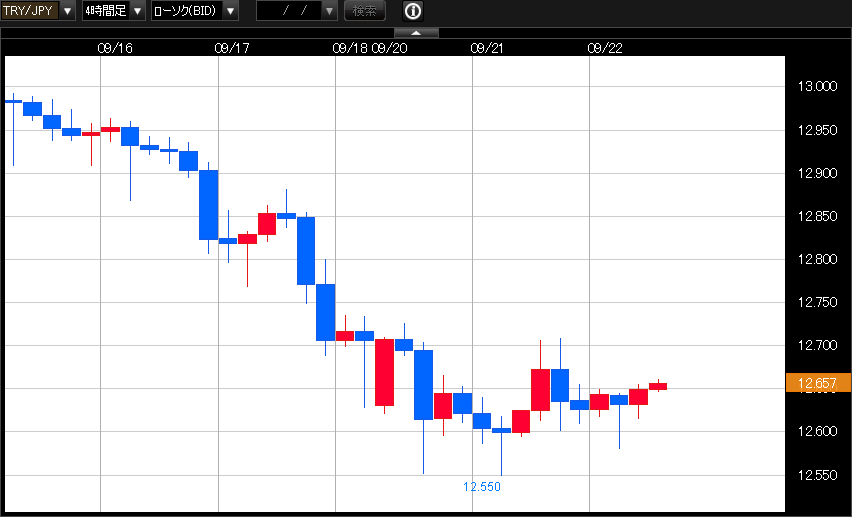Viewport: 852px width, 517px height.
Task: Select the TRY/JPY symbol field
Action: 29,11
